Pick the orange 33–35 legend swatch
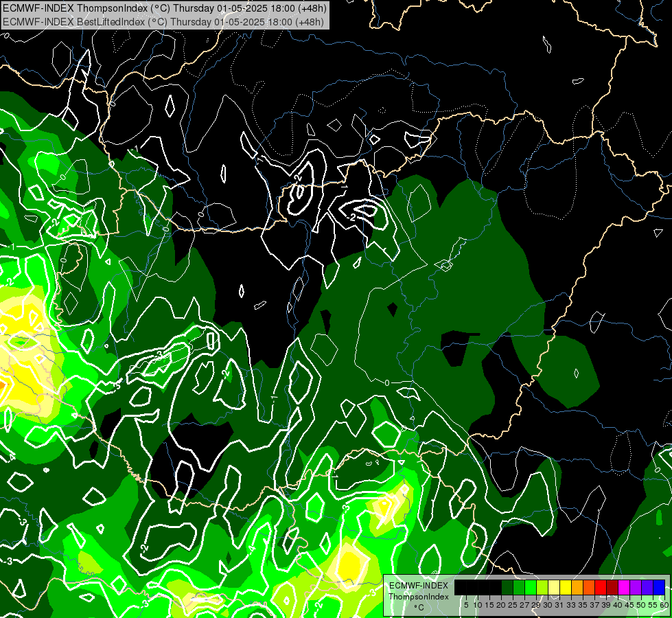The image size is (672, 618). pyautogui.click(x=577, y=587)
